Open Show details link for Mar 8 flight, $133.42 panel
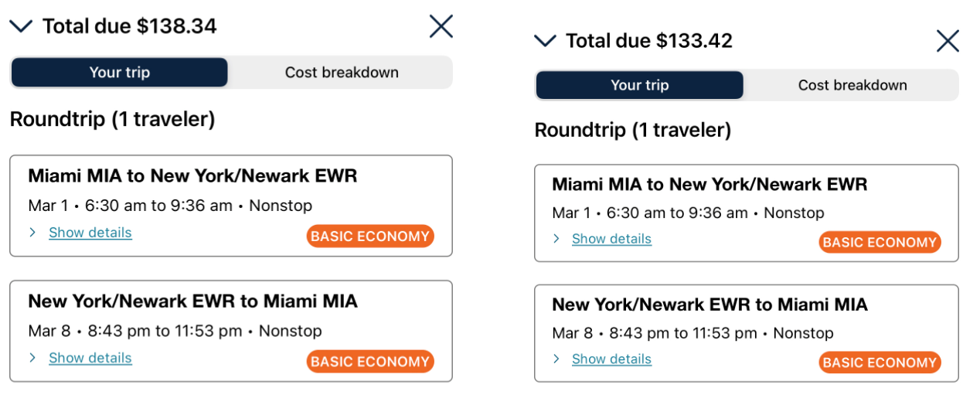The image size is (980, 405). pos(611,359)
